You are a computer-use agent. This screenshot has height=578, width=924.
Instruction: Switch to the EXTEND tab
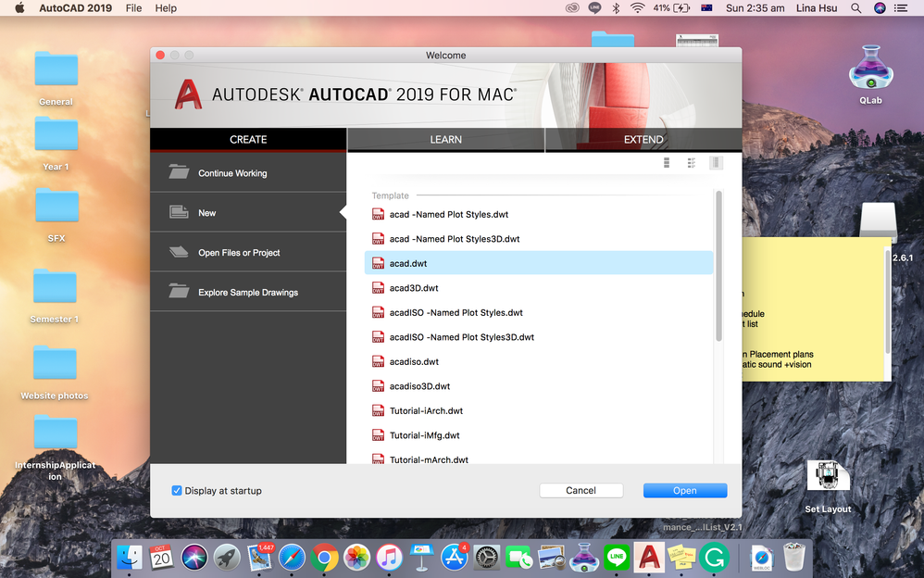point(643,139)
